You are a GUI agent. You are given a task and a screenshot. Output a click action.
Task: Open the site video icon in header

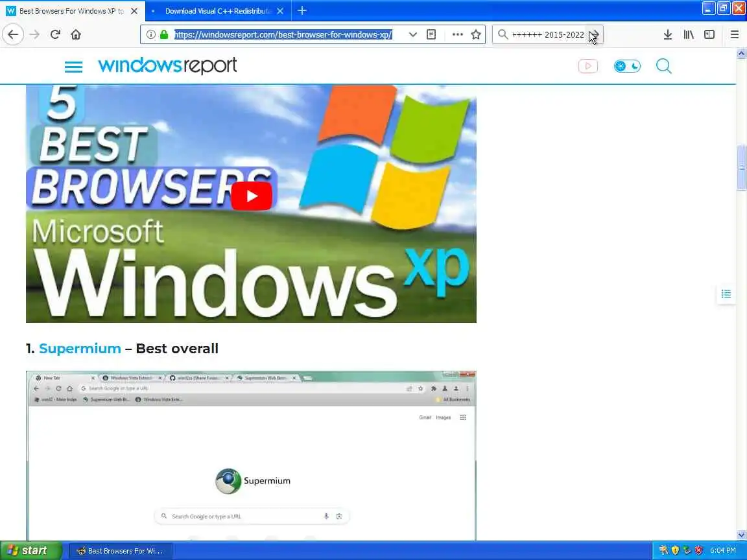pos(588,66)
